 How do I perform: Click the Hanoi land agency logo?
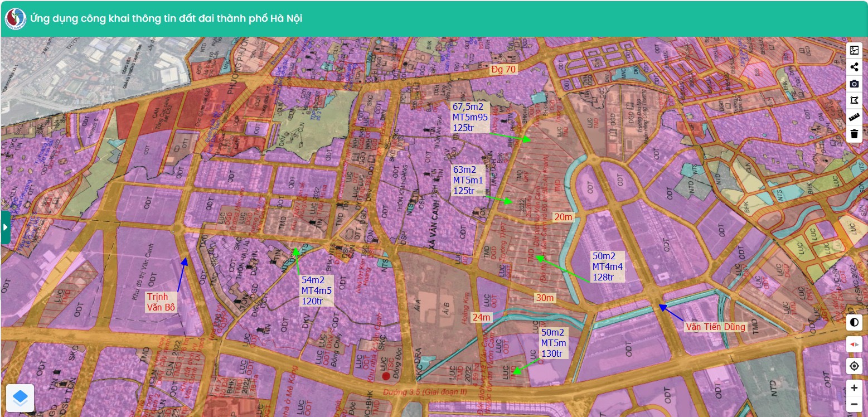tap(15, 18)
